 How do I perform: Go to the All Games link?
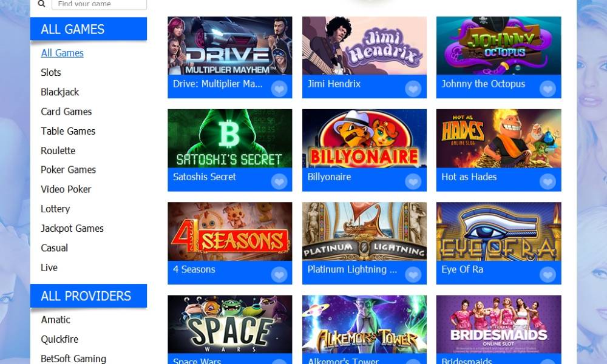pyautogui.click(x=62, y=53)
